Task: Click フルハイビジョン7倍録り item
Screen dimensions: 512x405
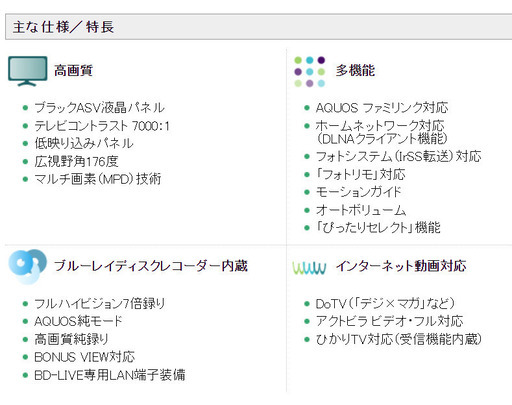Action: click(x=100, y=304)
